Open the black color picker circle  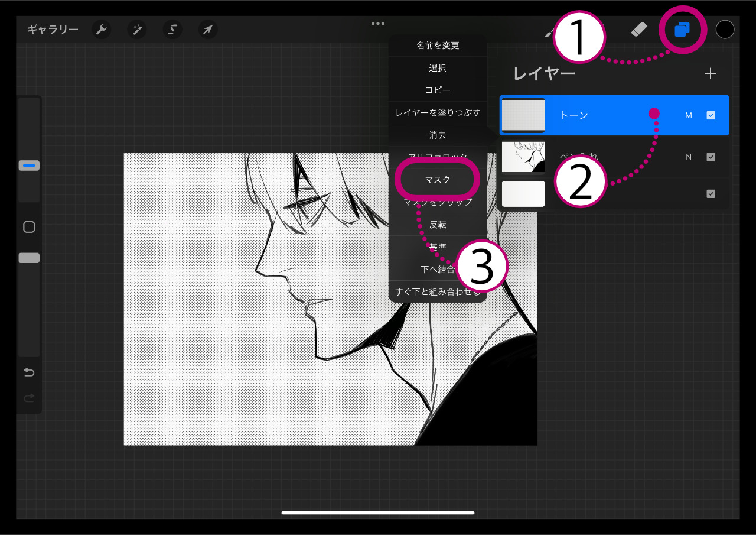pos(725,30)
